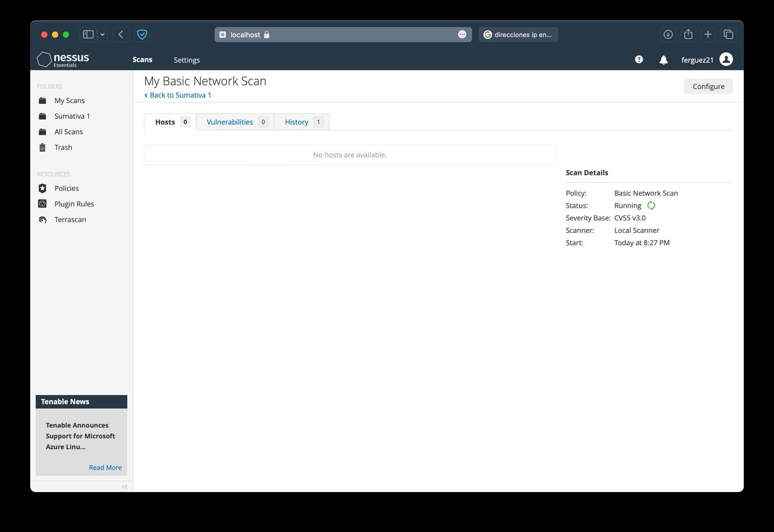774x532 pixels.
Task: Click the 'Scan Details' heading
Action: tap(586, 172)
